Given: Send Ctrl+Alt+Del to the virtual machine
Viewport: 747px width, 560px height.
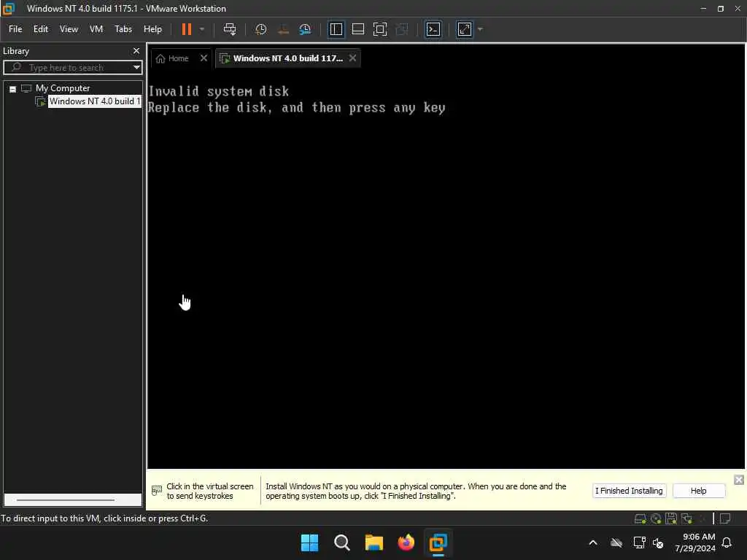Looking at the screenshot, I should pos(230,29).
